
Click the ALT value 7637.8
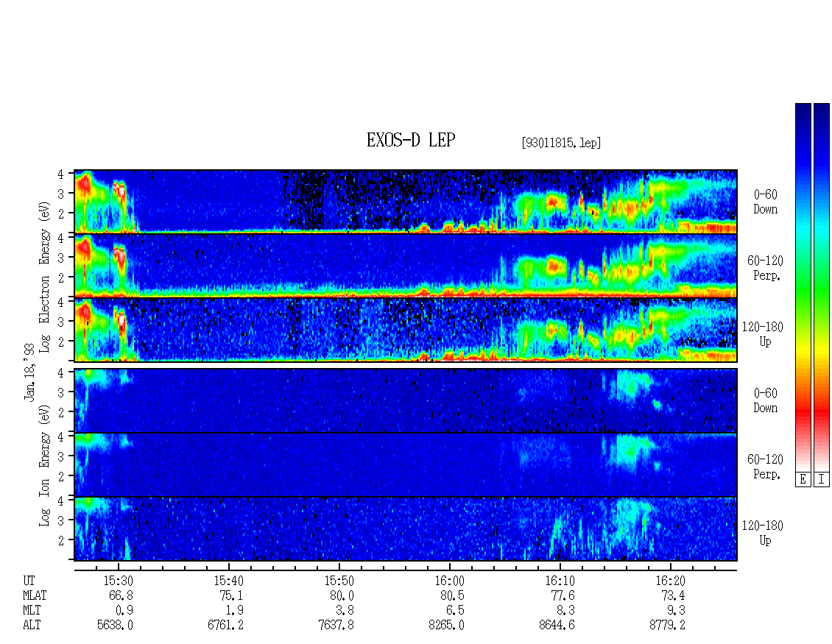pos(336,626)
